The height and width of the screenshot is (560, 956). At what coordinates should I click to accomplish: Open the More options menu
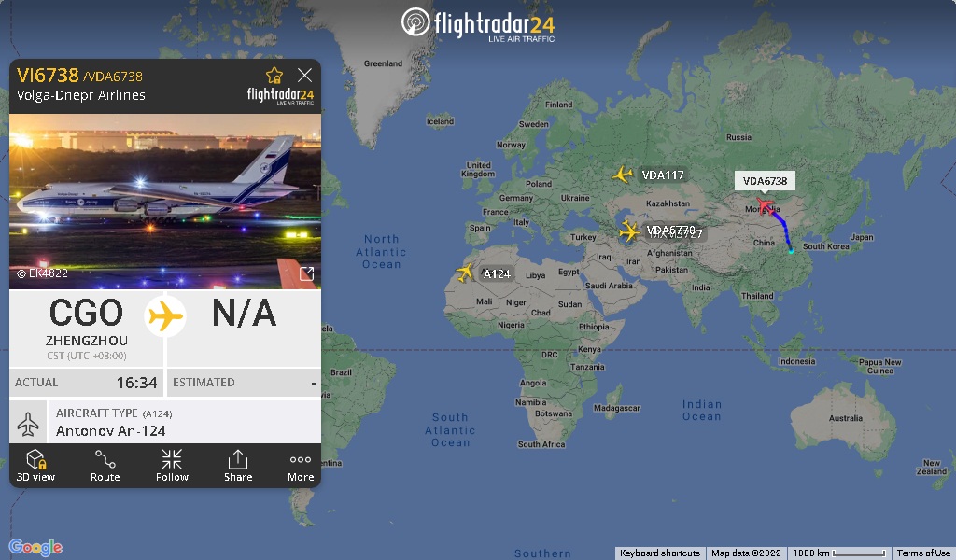(x=301, y=466)
